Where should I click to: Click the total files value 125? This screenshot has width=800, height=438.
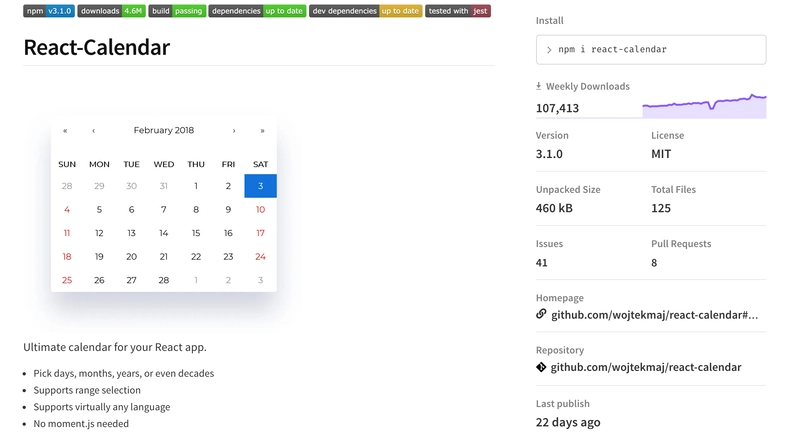[x=661, y=208]
